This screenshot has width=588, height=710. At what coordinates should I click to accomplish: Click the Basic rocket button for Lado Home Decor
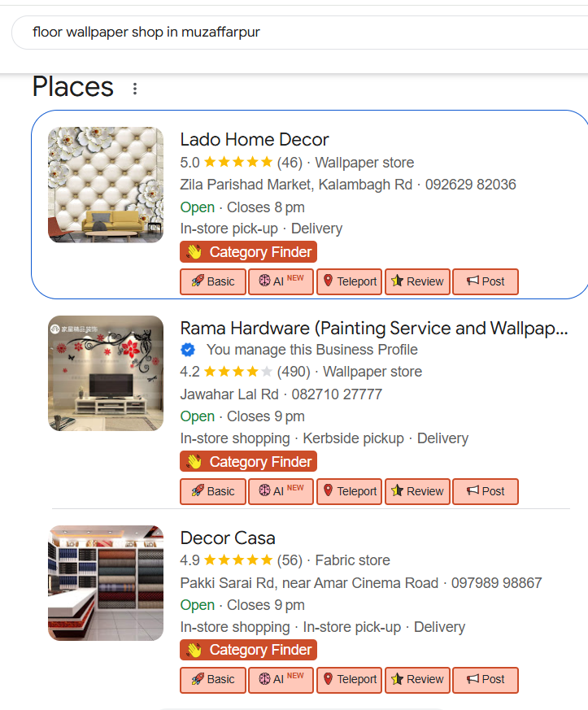pos(213,281)
